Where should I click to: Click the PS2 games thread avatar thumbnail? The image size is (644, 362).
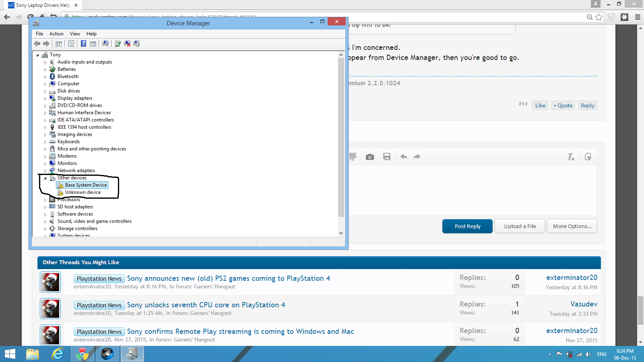(50, 282)
